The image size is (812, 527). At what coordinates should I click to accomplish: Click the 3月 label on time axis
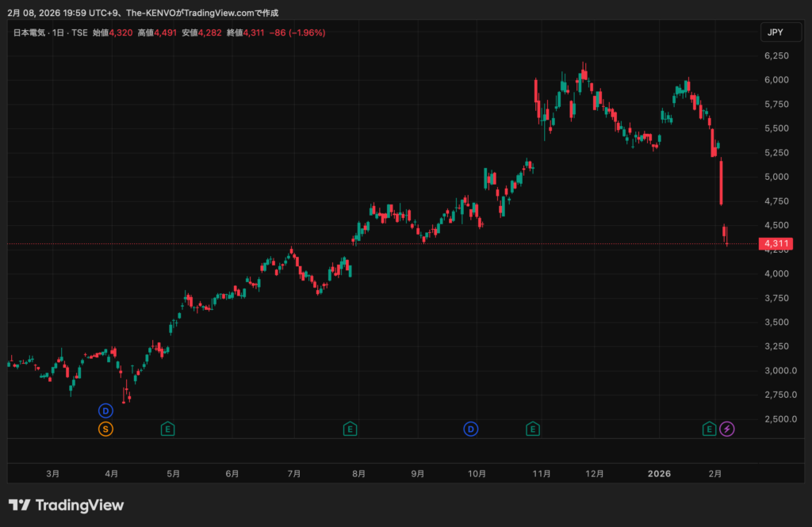pos(52,474)
